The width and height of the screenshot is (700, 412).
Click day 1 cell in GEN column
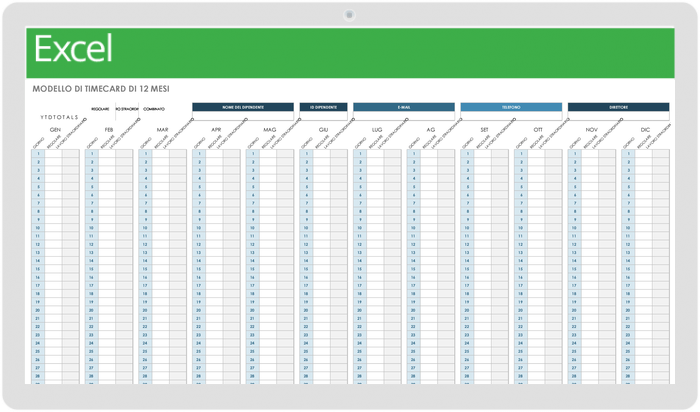(x=38, y=154)
